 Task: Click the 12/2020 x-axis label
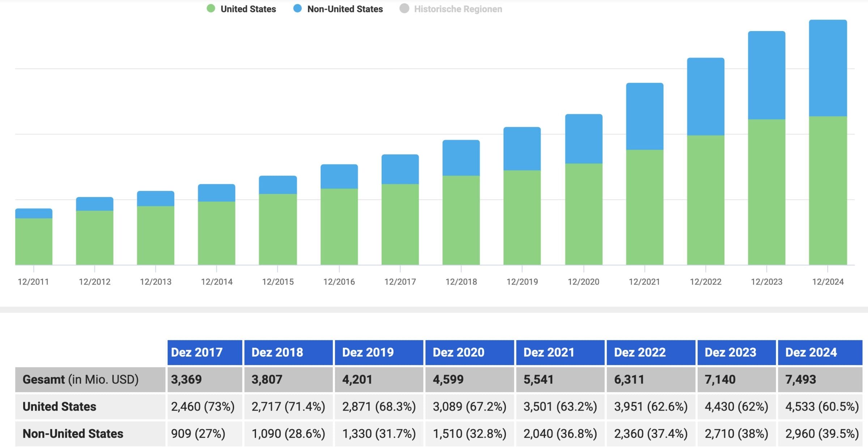583,282
